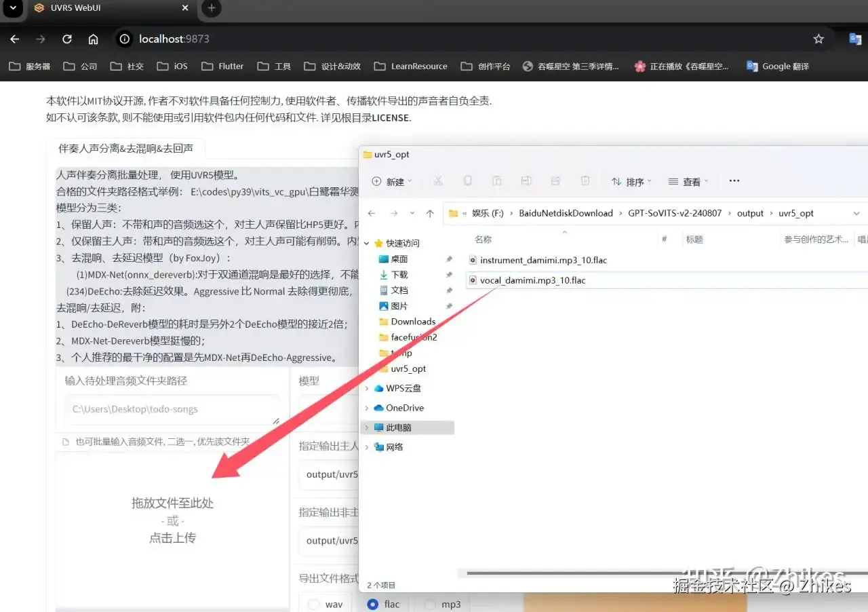Open the Flutter bookmark folder
The height and width of the screenshot is (612, 868).
[222, 66]
